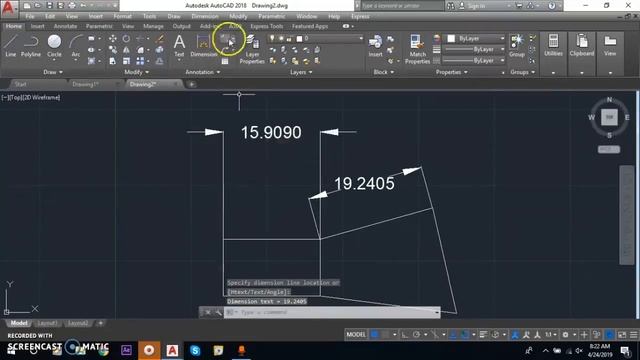640x360 pixels.
Task: Switch to Annotate ribbon tab
Action: point(65,26)
